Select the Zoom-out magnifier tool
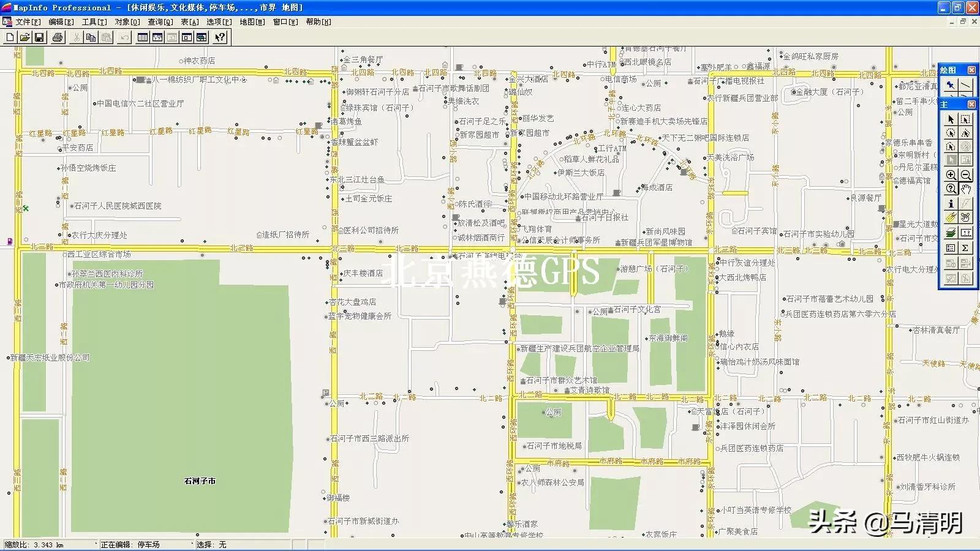The image size is (980, 551). pos(965,175)
